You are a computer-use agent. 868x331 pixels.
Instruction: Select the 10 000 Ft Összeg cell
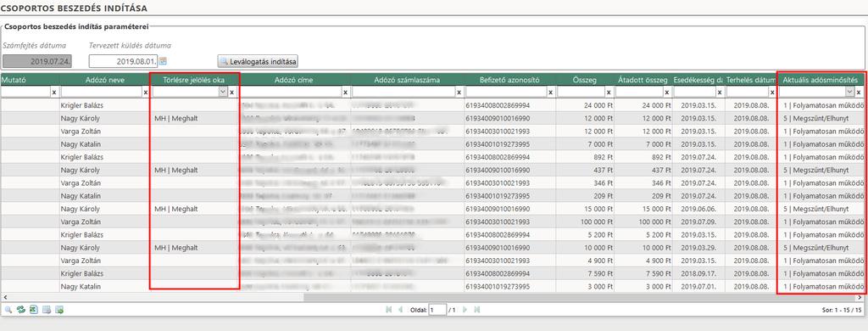(x=585, y=248)
